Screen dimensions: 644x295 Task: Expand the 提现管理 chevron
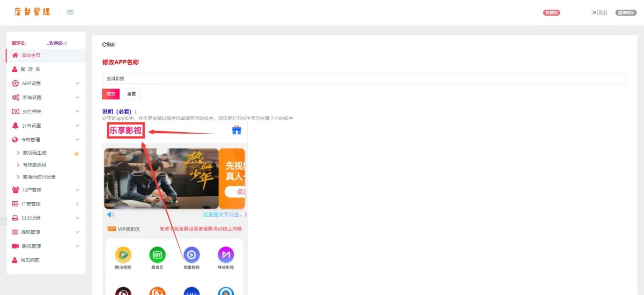tap(77, 232)
